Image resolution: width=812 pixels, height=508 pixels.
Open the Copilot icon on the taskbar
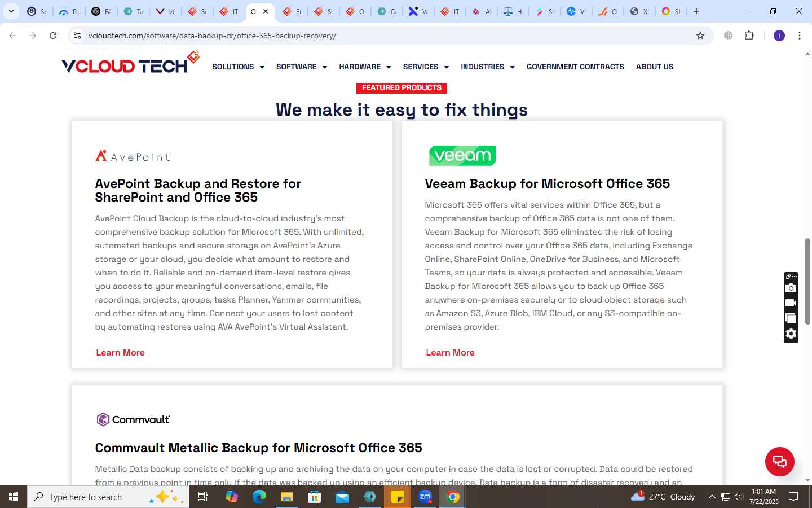231,497
